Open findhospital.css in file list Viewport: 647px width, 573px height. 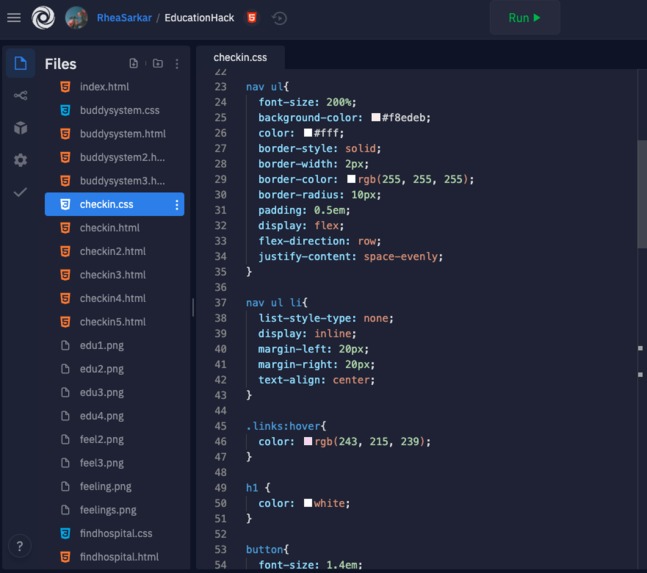tap(114, 533)
